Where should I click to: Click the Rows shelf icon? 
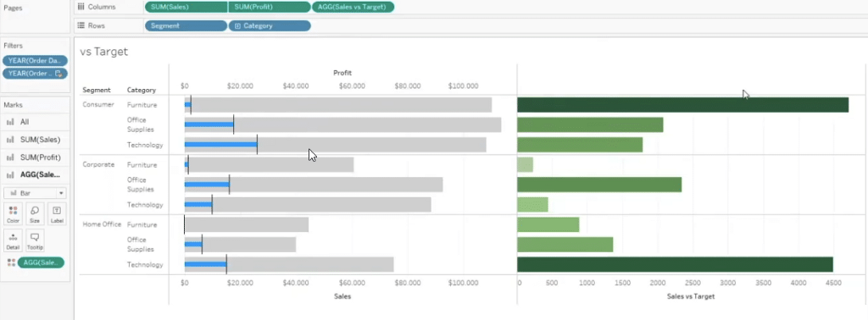[x=81, y=25]
